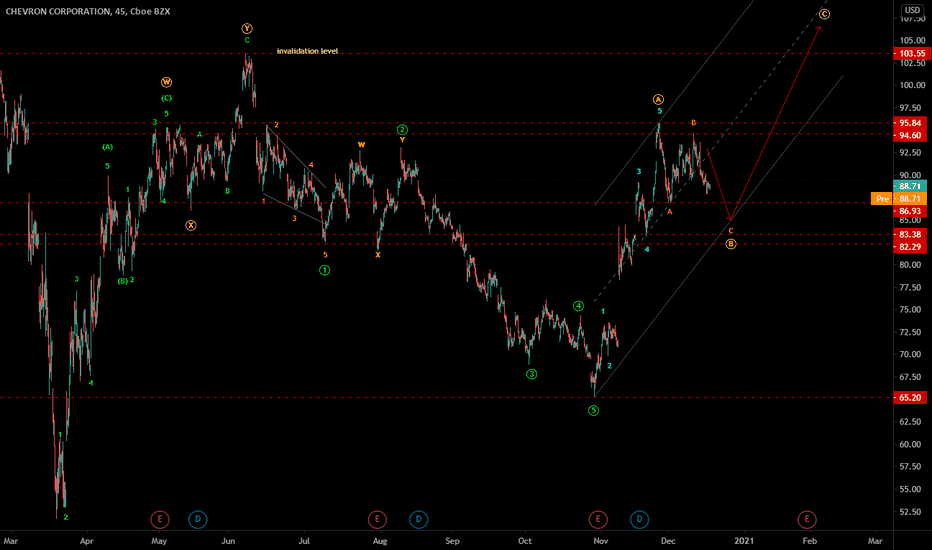Click the green circled 2 wave label
This screenshot has height=550, width=932.
pyautogui.click(x=402, y=130)
